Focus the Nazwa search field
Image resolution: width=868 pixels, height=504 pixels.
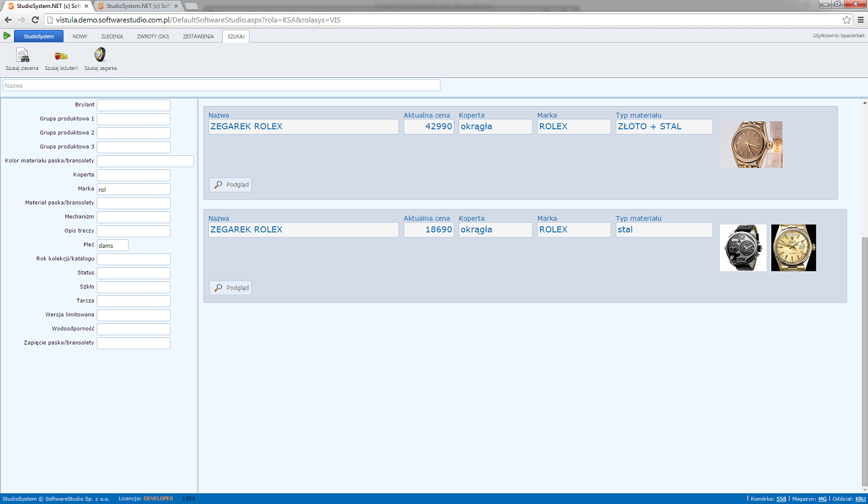(222, 85)
